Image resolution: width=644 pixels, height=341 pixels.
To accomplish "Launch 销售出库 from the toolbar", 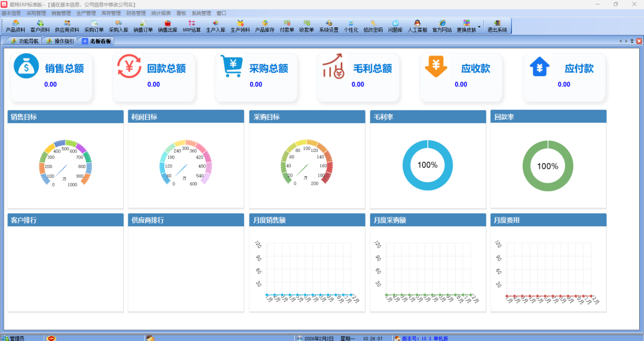I will 167,26.
